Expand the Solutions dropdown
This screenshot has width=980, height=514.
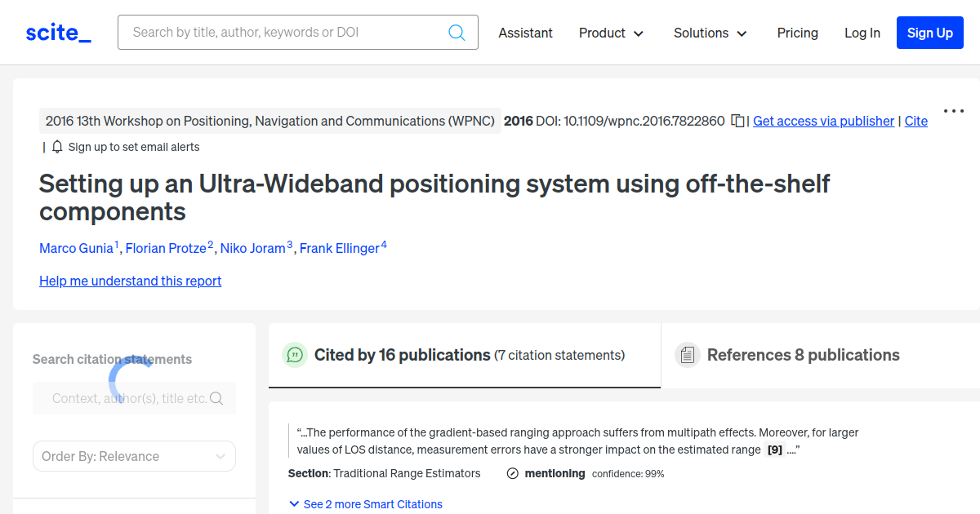click(709, 33)
